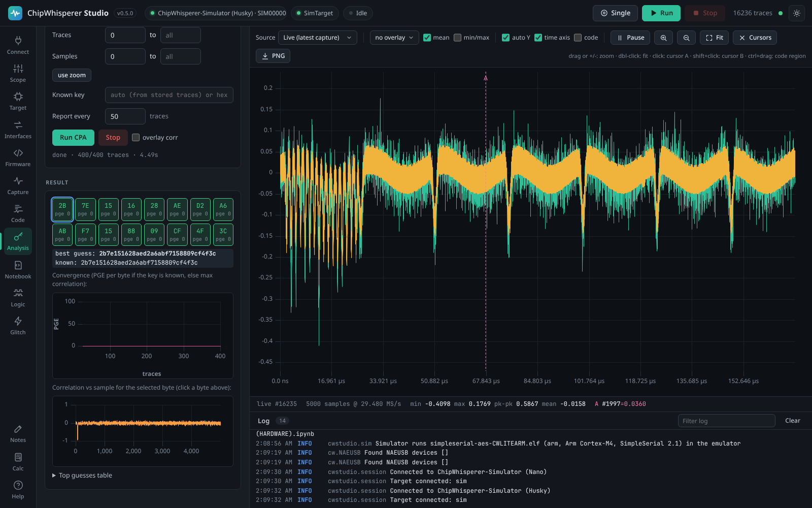Click the Report every traces field
This screenshot has width=812, height=508.
[x=125, y=116]
